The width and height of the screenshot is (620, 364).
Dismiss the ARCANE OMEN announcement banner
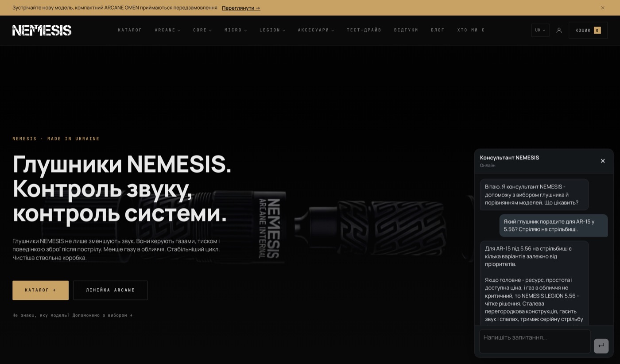pos(603,8)
